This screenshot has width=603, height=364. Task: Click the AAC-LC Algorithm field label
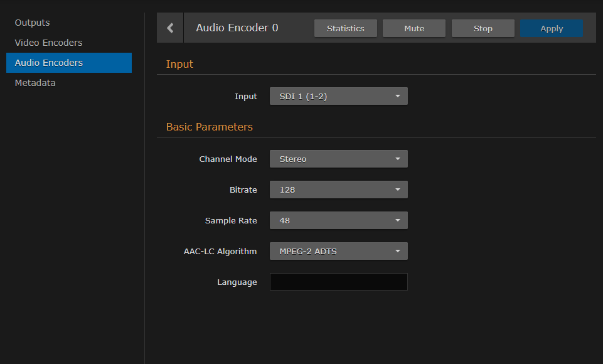coord(216,251)
